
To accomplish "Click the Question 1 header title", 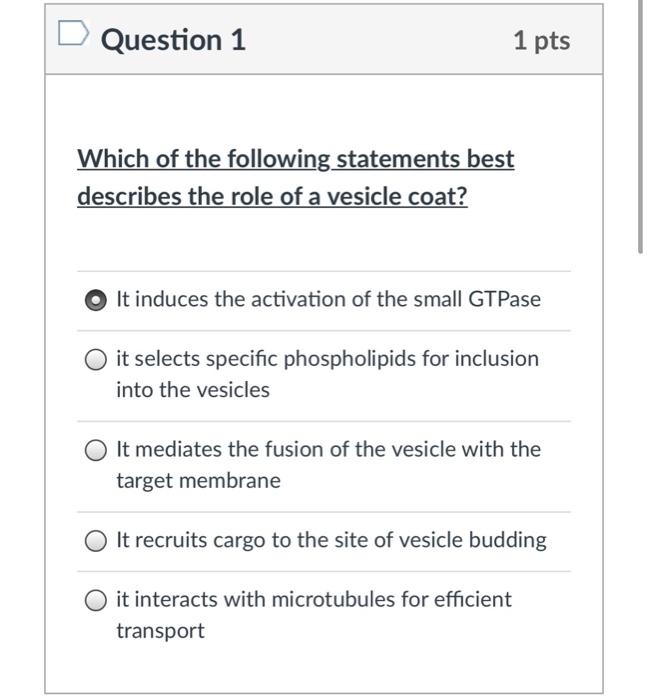I will (173, 40).
